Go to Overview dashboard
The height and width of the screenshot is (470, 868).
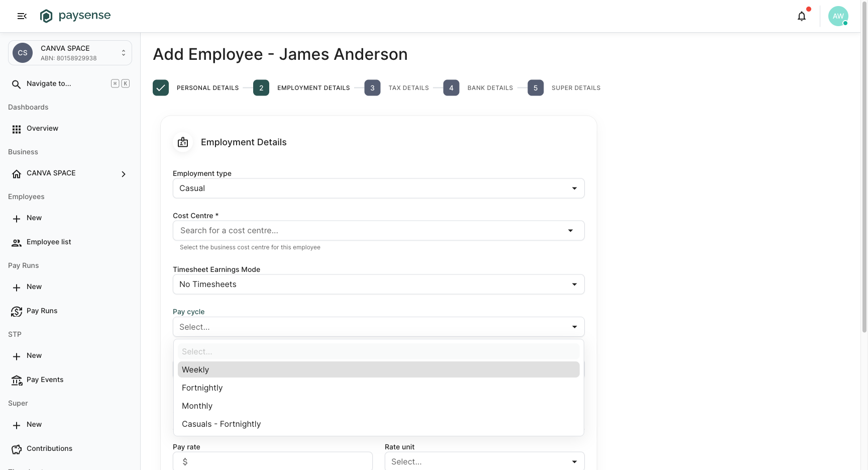[42, 128]
